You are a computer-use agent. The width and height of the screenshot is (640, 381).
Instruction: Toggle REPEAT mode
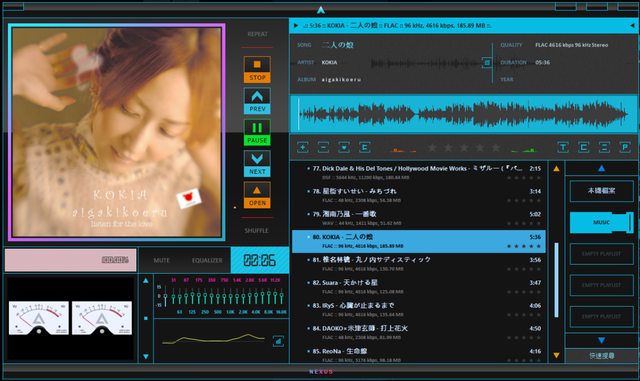point(258,34)
